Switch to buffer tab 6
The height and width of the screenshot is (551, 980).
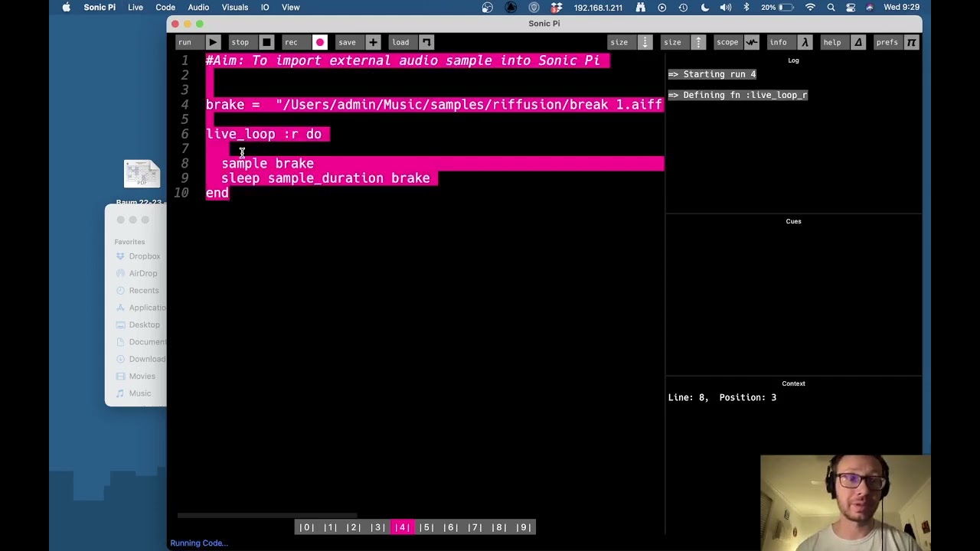[450, 527]
